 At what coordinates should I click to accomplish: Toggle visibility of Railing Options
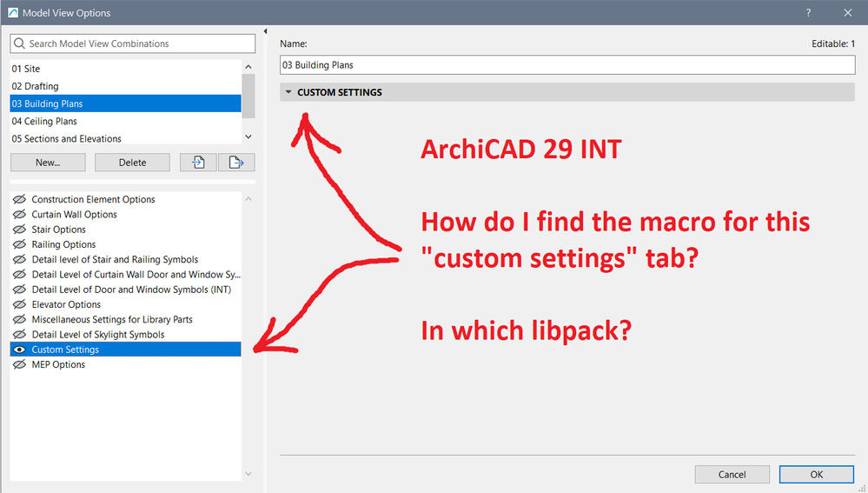coord(19,243)
